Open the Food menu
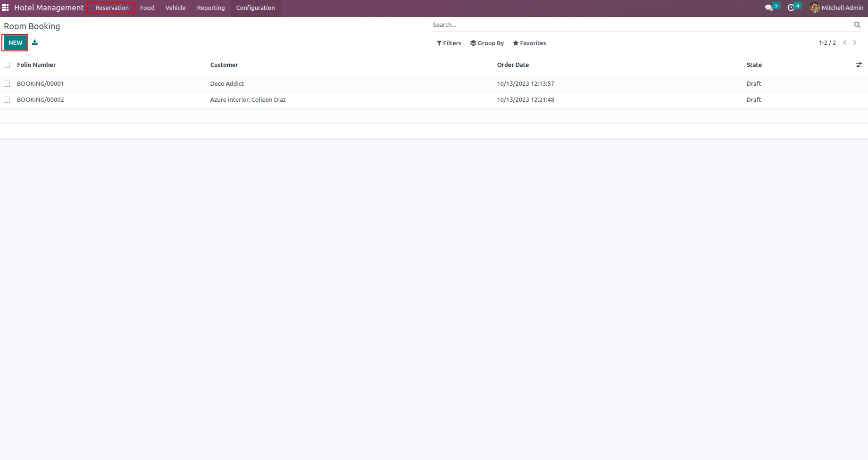The height and width of the screenshot is (460, 868). point(147,8)
